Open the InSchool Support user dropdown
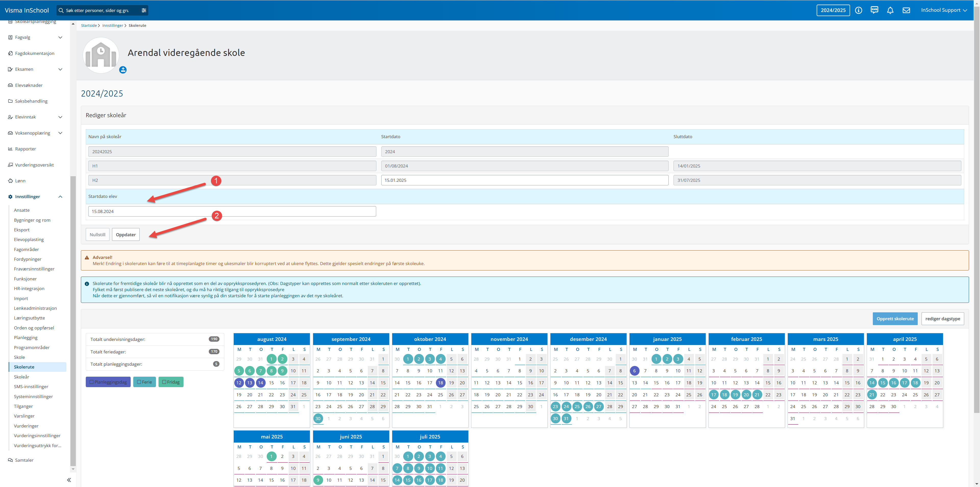The width and height of the screenshot is (980, 487). coord(944,10)
